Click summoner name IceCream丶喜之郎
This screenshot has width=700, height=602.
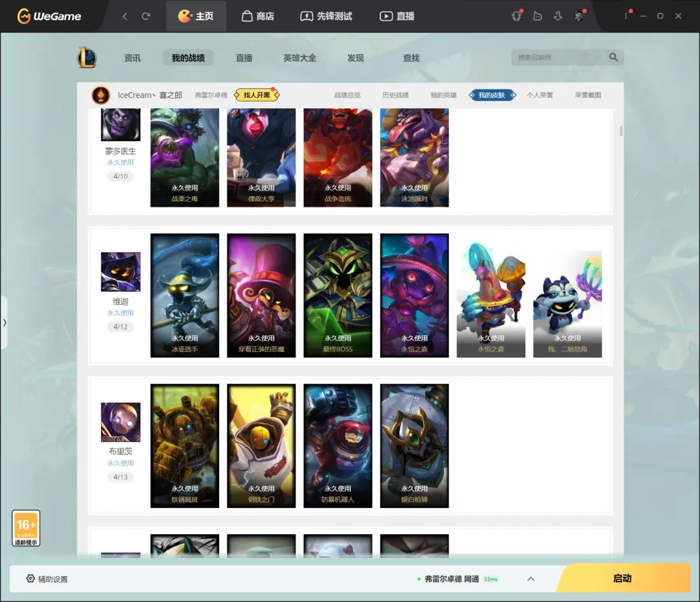point(150,95)
